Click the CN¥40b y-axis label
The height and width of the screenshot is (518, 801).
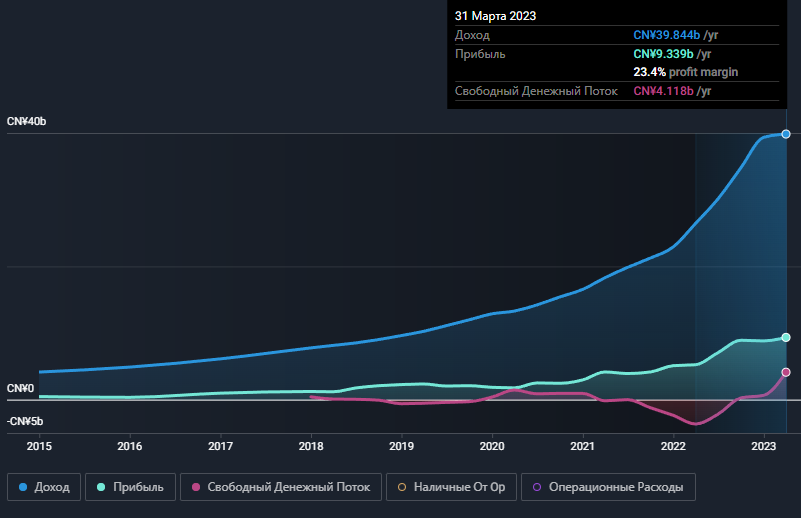(27, 122)
